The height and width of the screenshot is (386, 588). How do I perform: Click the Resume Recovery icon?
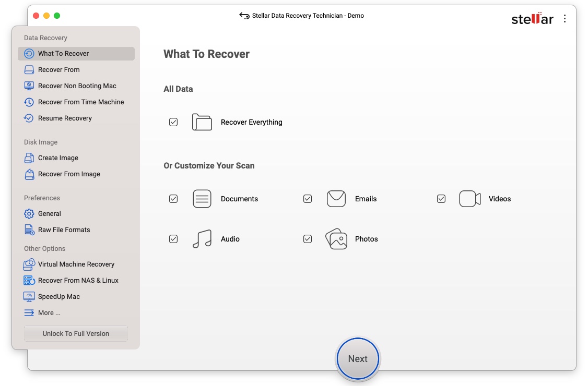point(29,118)
